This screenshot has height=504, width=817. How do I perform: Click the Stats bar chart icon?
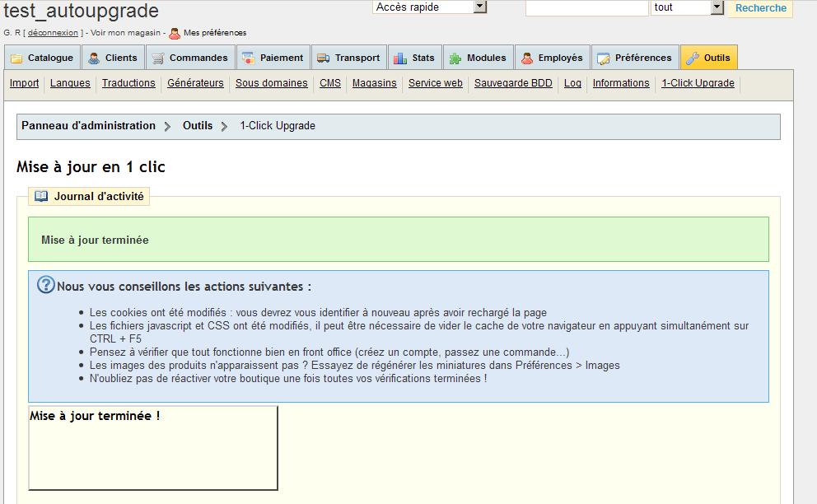400,58
